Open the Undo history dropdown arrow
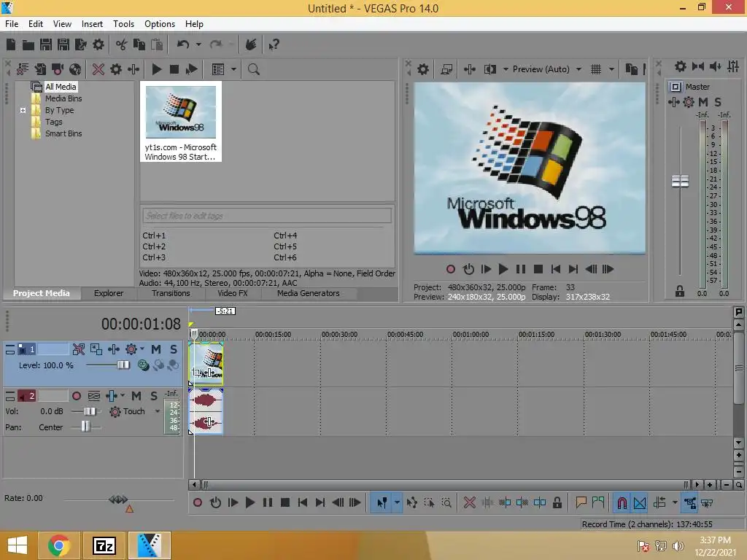Screen dimensions: 747x560 pos(198,44)
